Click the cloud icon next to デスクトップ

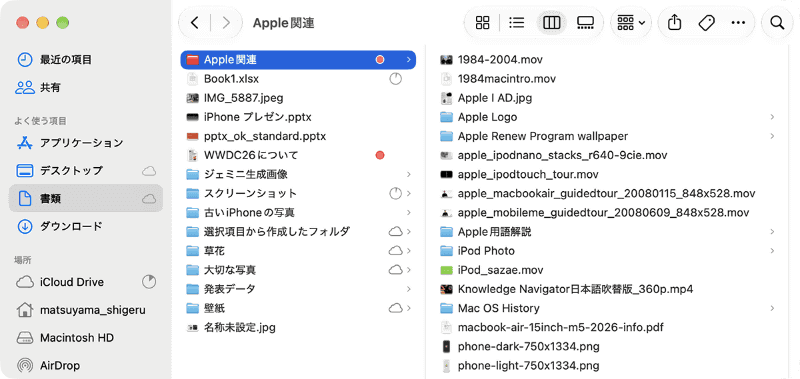coord(149,171)
